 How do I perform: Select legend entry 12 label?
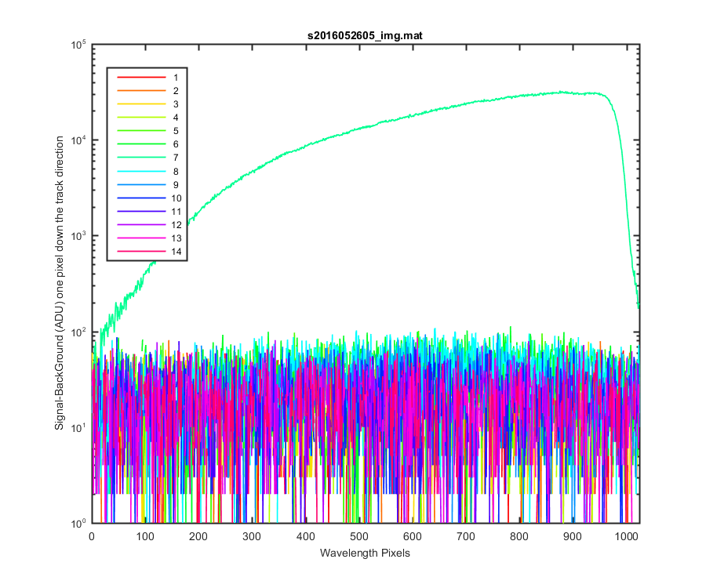coord(176,225)
